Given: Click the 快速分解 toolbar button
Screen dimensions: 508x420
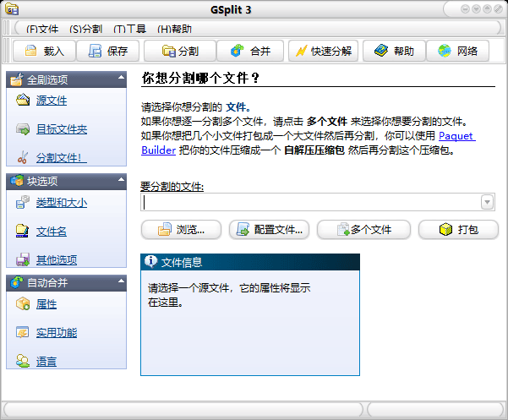Looking at the screenshot, I should click(324, 51).
